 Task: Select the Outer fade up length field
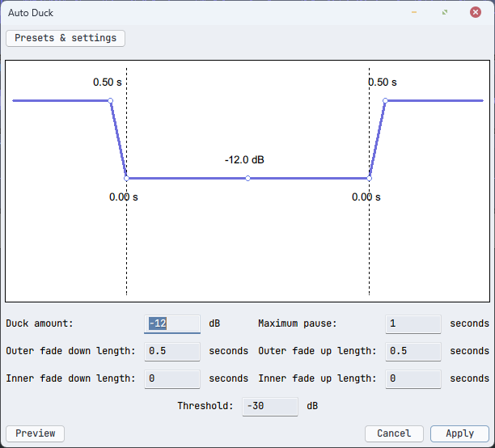pos(413,351)
